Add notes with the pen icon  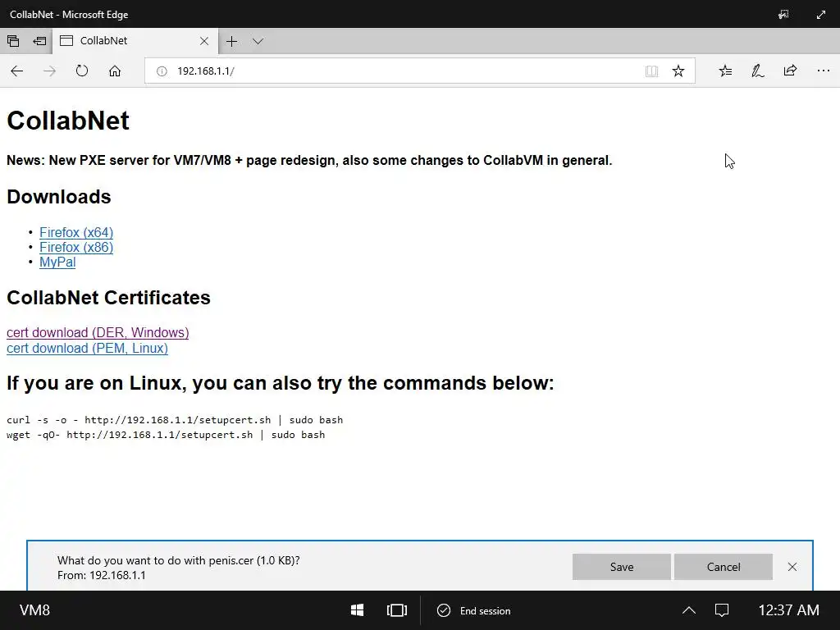(757, 71)
